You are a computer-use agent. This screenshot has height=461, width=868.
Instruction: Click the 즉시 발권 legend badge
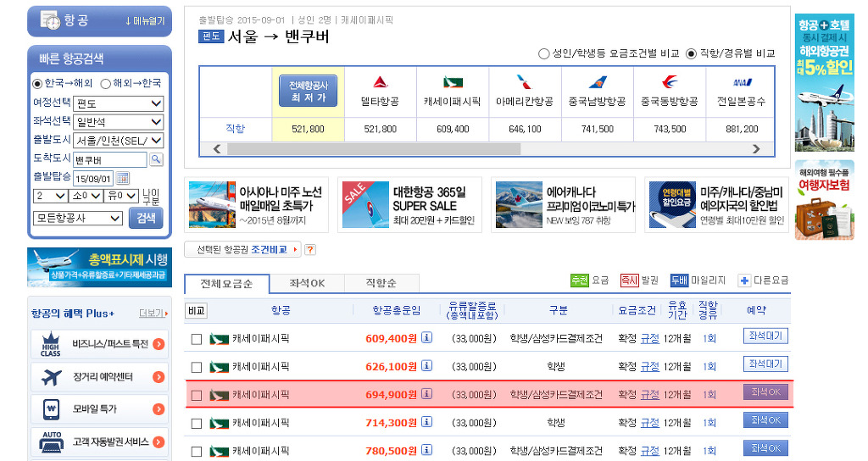pos(630,280)
